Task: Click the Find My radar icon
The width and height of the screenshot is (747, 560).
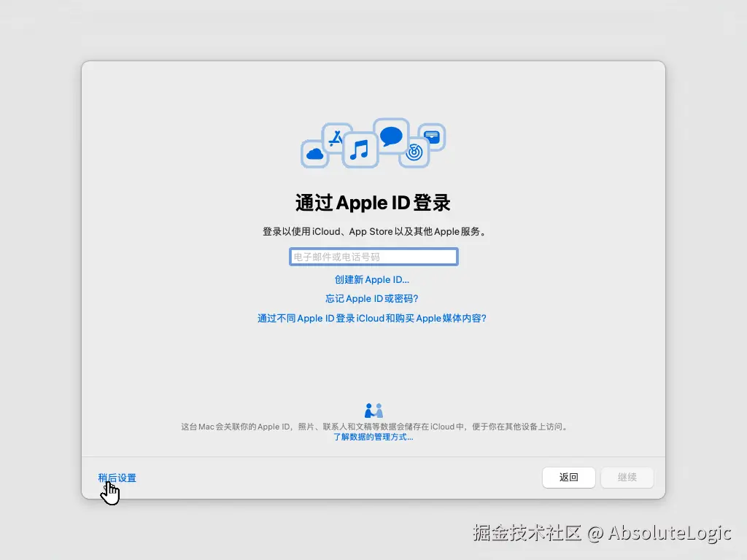Action: coord(414,152)
